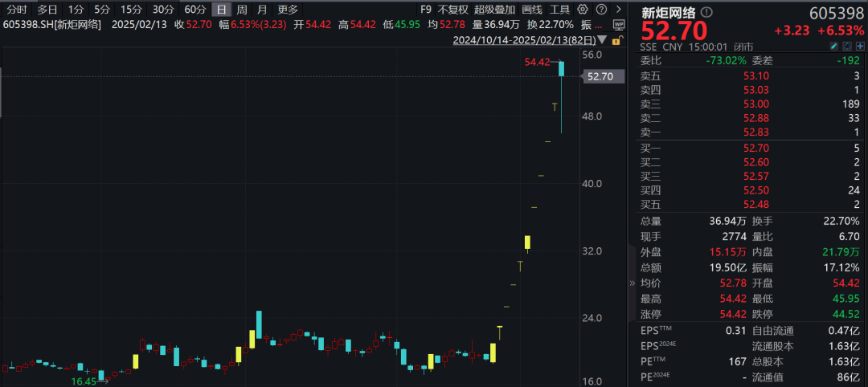868x387 pixels.
Task: Click the F9 button
Action: click(x=426, y=10)
